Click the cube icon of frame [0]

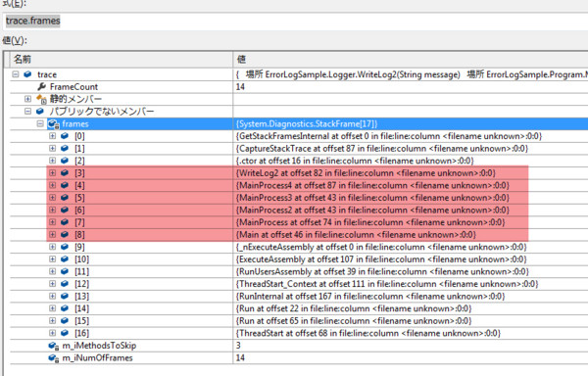click(65, 136)
